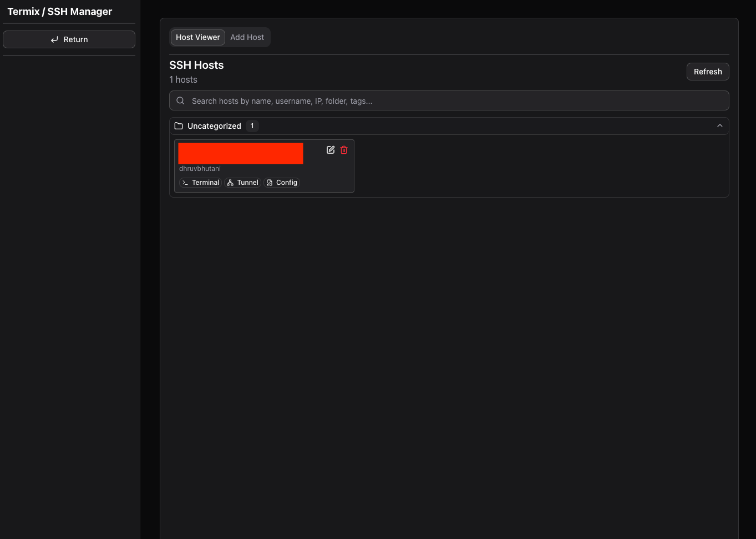This screenshot has width=756, height=539.
Task: Delete the dhruvbhutani host entry
Action: tap(344, 150)
